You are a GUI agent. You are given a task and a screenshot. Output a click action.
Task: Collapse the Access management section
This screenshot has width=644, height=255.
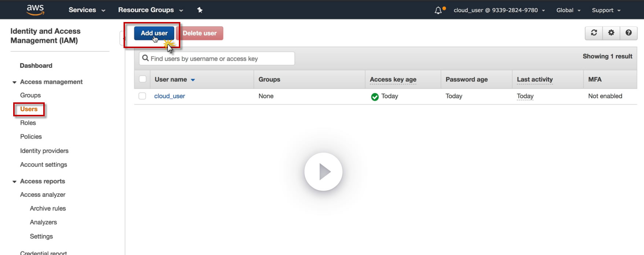pyautogui.click(x=14, y=82)
